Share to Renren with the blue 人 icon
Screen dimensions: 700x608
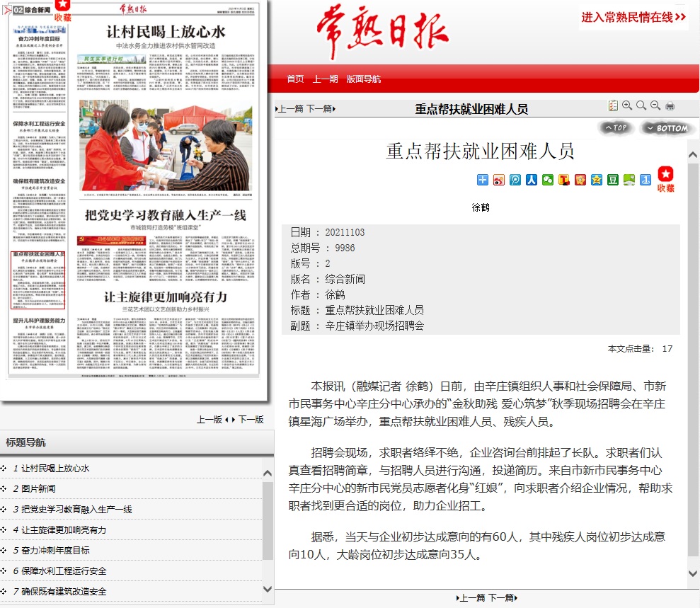(x=532, y=180)
